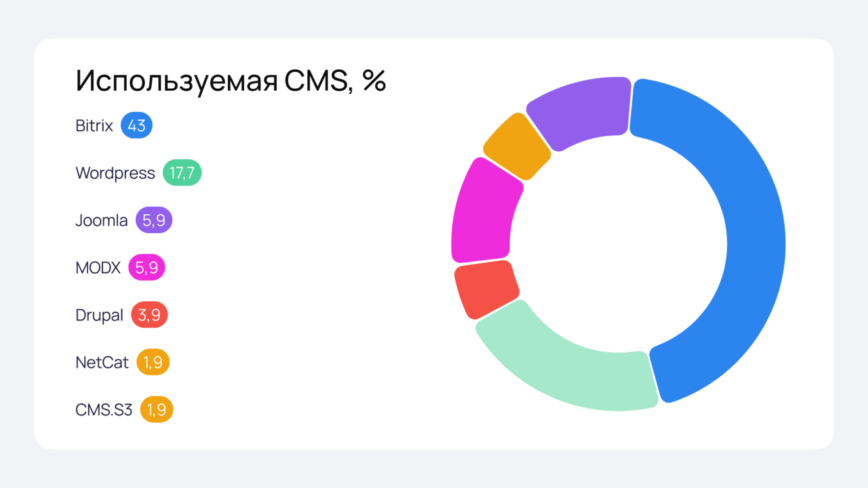The width and height of the screenshot is (868, 488).
Task: Click the blue Bitrix 43 value badge
Action: [136, 125]
